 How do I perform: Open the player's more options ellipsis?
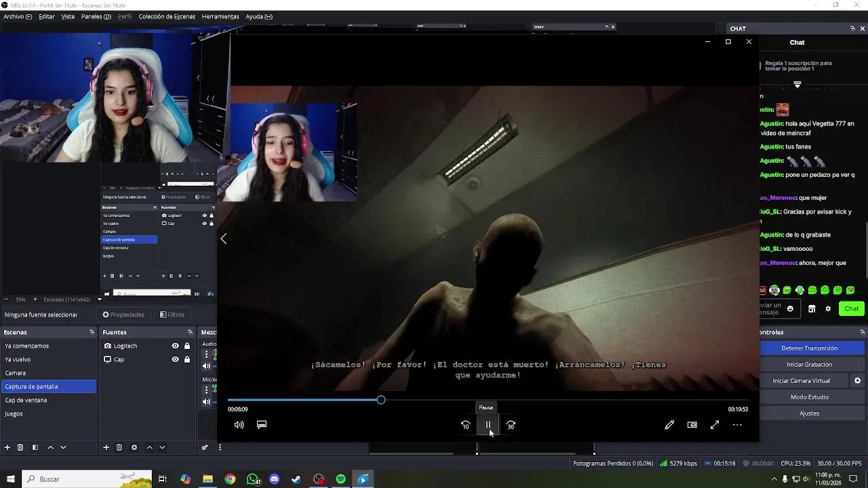(737, 425)
